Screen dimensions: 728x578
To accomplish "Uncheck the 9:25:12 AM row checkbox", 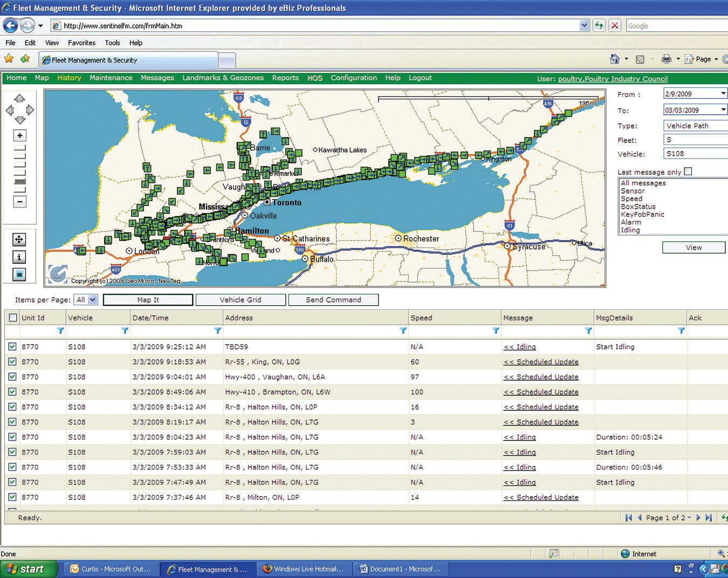I will pyautogui.click(x=12, y=347).
